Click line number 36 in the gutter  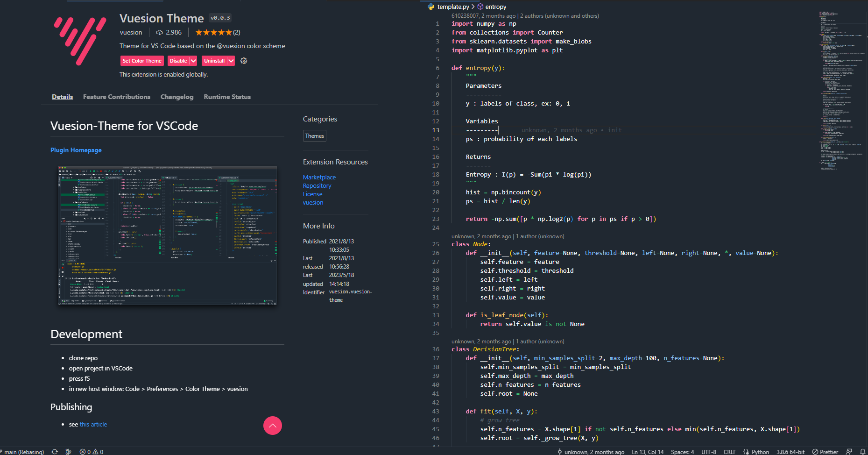point(436,349)
